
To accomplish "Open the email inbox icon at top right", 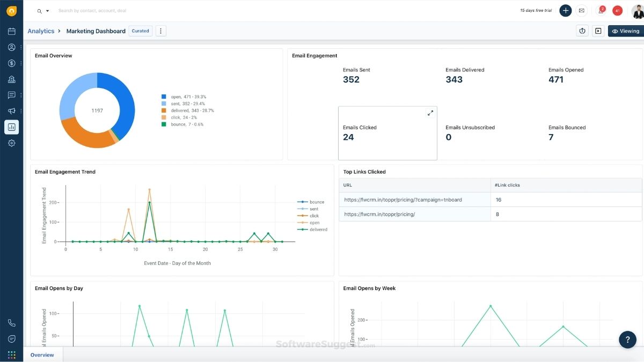I will coord(582,10).
